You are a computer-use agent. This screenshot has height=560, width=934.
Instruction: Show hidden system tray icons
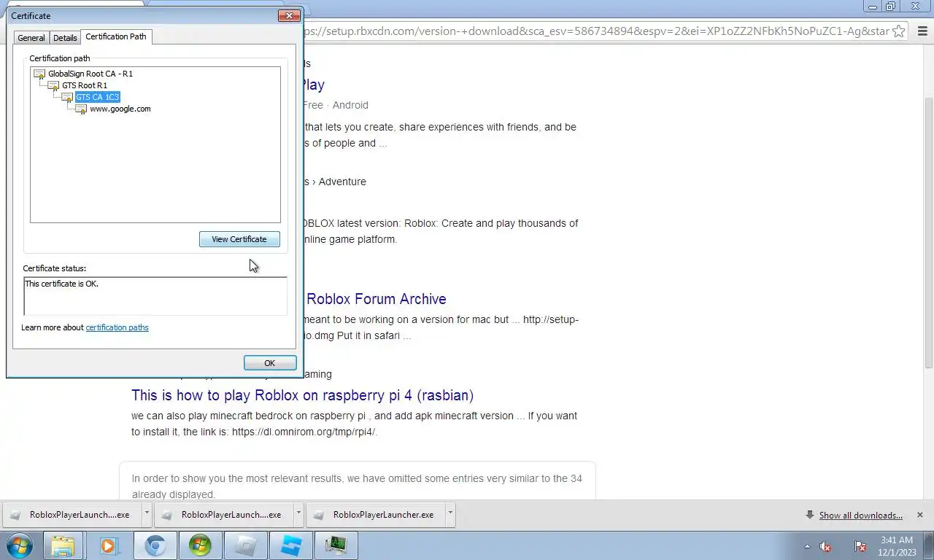(x=807, y=546)
